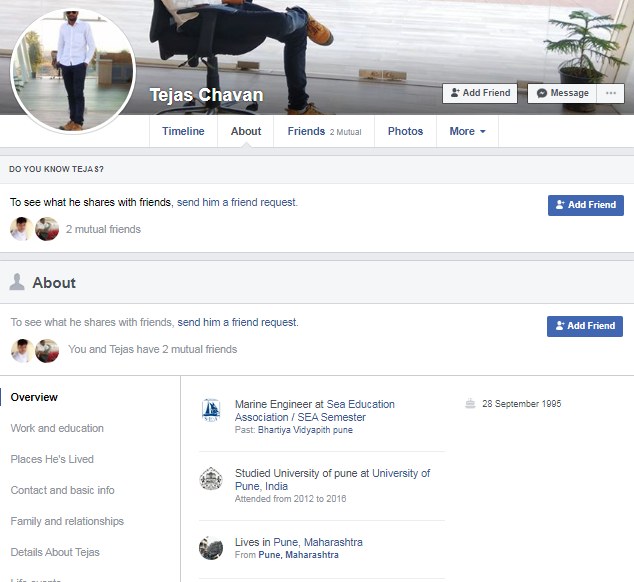Select Work and education in sidebar
Image resolution: width=634 pixels, height=582 pixels.
(x=57, y=428)
